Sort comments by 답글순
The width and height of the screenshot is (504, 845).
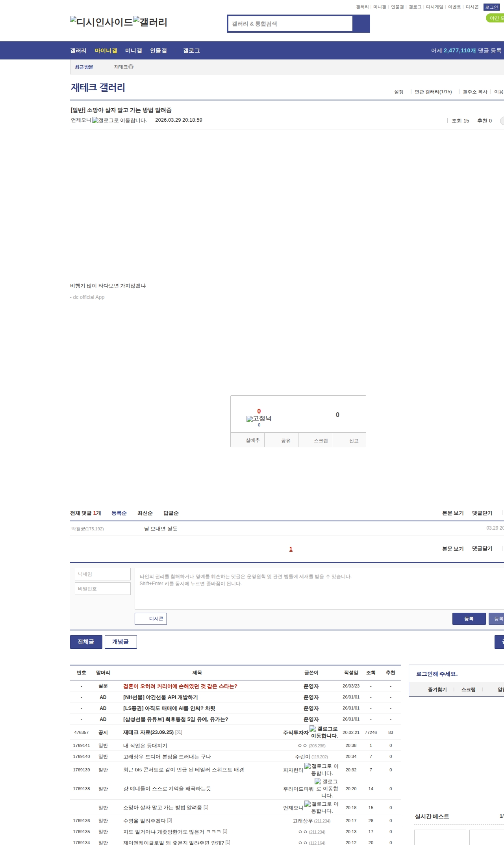171,513
